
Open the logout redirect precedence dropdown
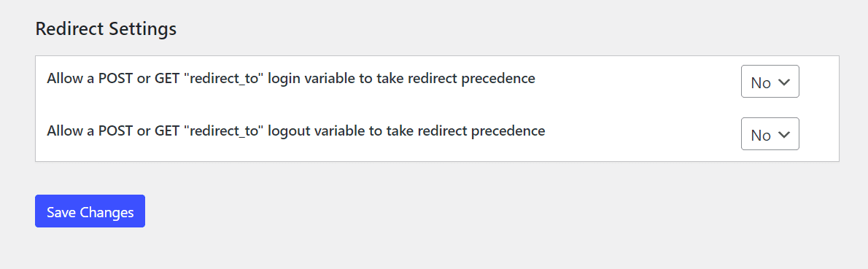[770, 133]
